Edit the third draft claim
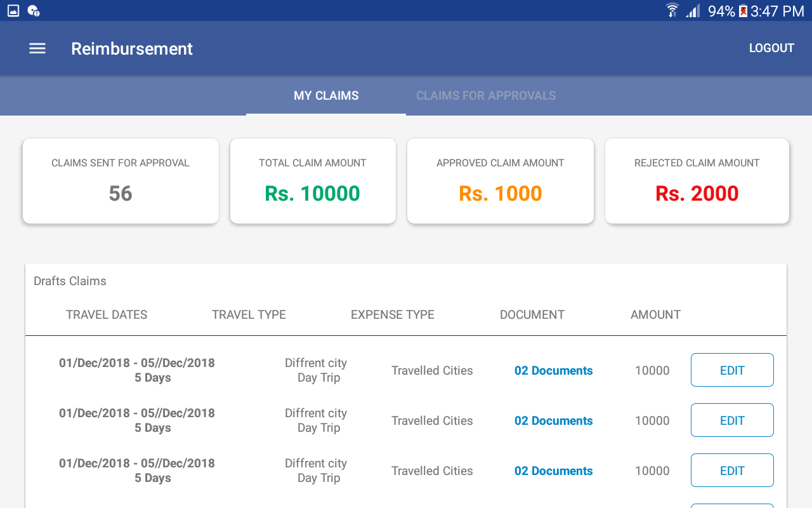This screenshot has height=508, width=812. click(732, 471)
